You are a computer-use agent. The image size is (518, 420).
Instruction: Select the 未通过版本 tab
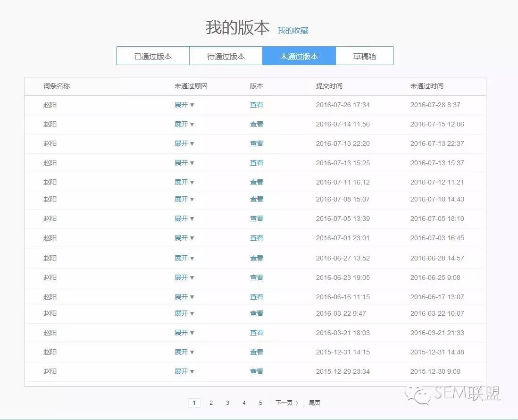pyautogui.click(x=299, y=56)
